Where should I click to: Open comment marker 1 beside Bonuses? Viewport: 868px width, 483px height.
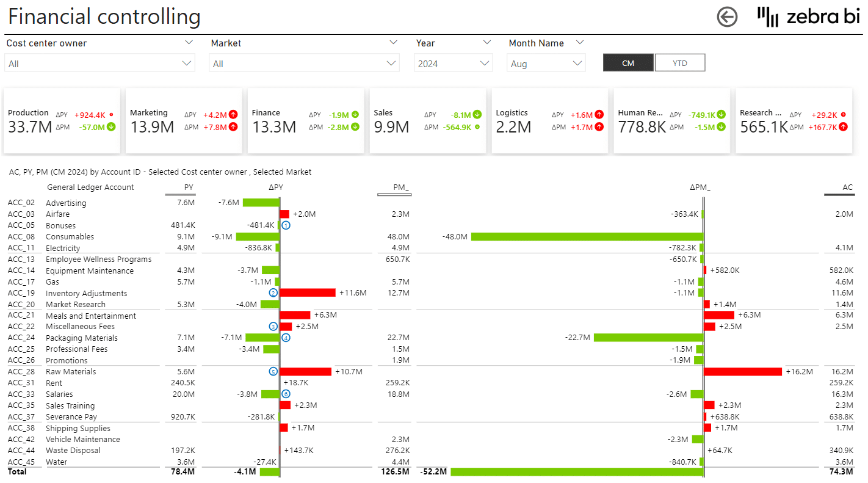287,225
